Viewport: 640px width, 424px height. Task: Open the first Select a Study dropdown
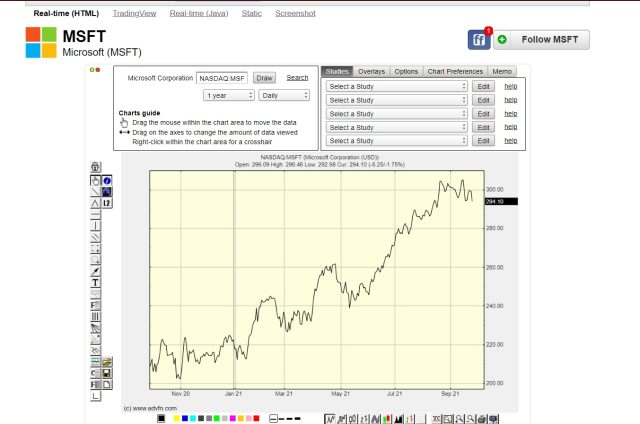coord(397,86)
